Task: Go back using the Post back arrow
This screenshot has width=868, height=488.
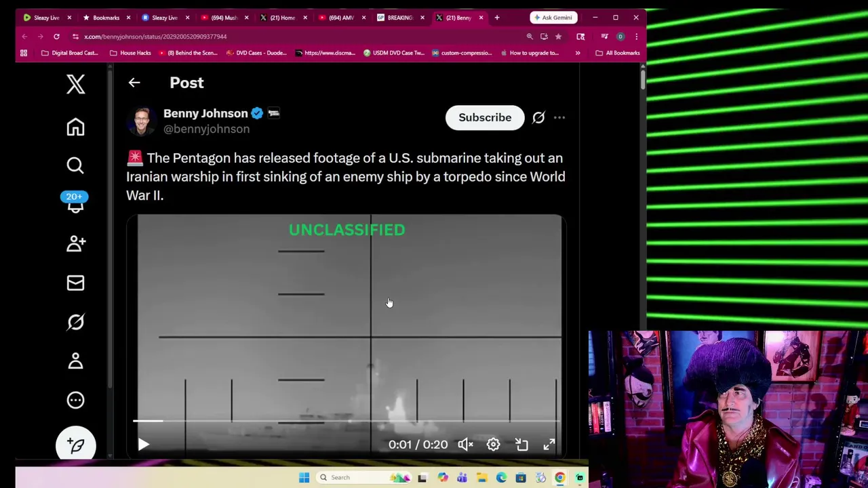Action: pos(134,83)
